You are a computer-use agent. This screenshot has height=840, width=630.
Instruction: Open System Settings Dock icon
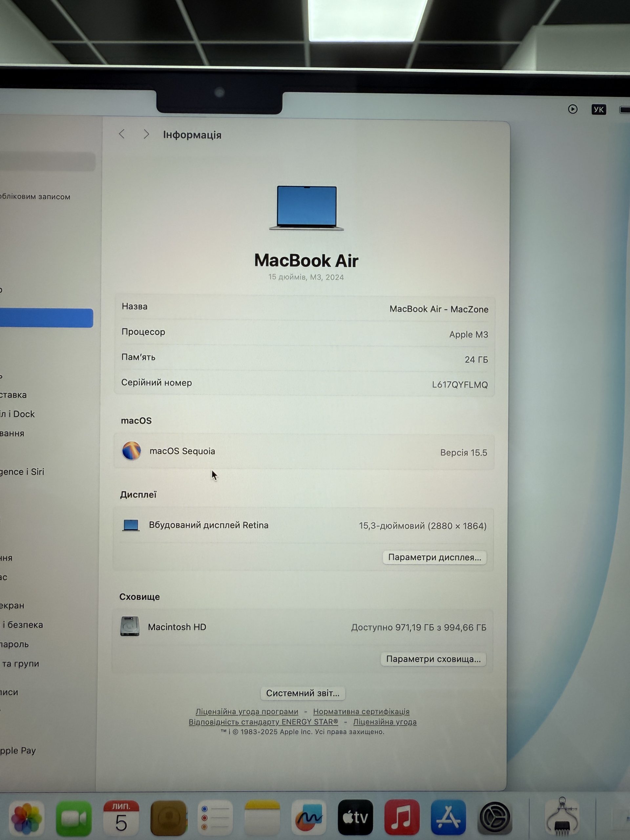tap(495, 817)
